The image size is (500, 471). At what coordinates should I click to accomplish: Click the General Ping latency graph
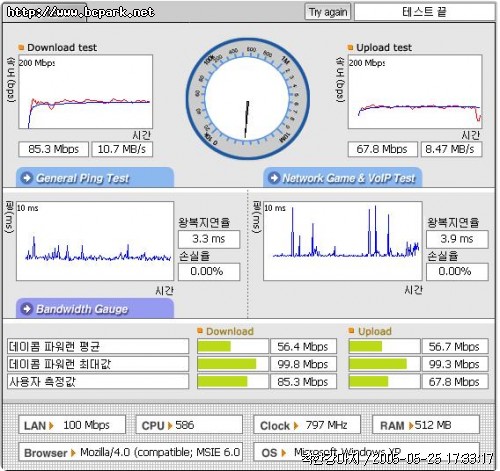(95, 241)
